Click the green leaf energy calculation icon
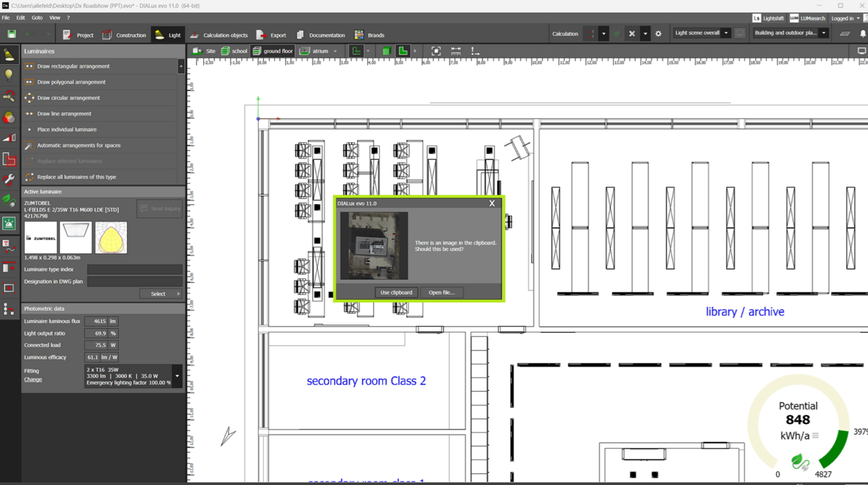This screenshot has width=868, height=485. pyautogui.click(x=616, y=34)
